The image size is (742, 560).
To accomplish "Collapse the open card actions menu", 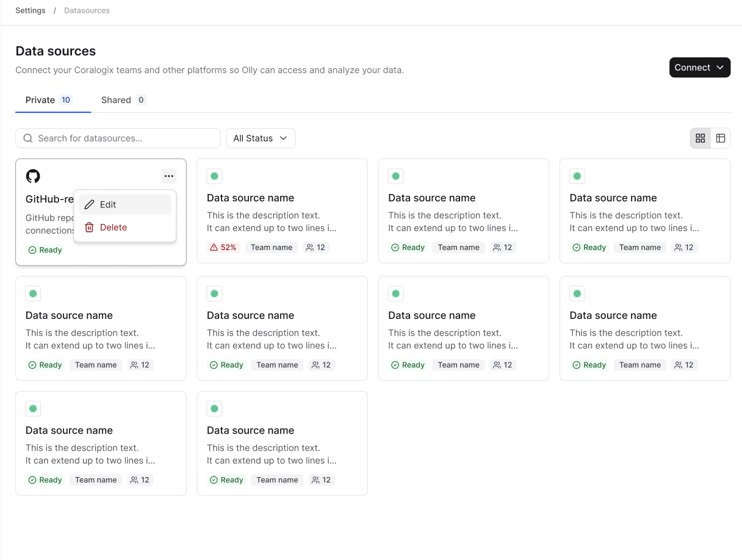I will tap(168, 176).
